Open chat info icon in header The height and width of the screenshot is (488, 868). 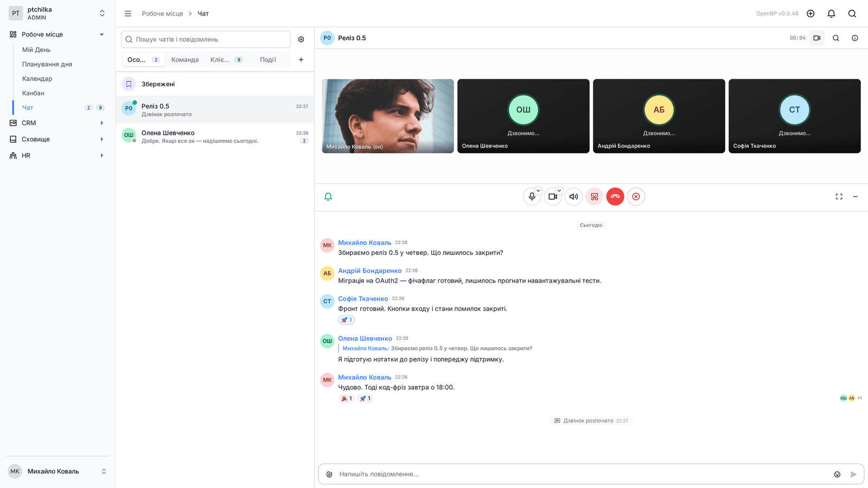click(x=854, y=38)
